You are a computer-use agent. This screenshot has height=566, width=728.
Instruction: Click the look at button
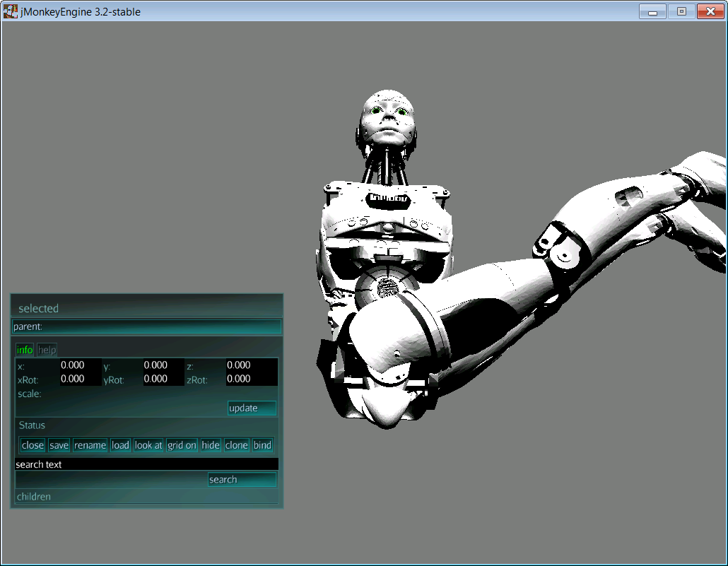click(148, 445)
